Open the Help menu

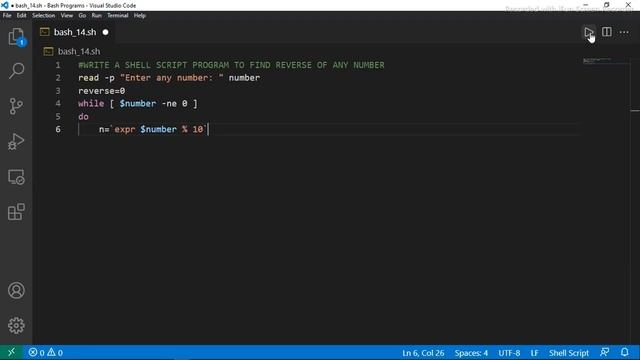[x=140, y=16]
